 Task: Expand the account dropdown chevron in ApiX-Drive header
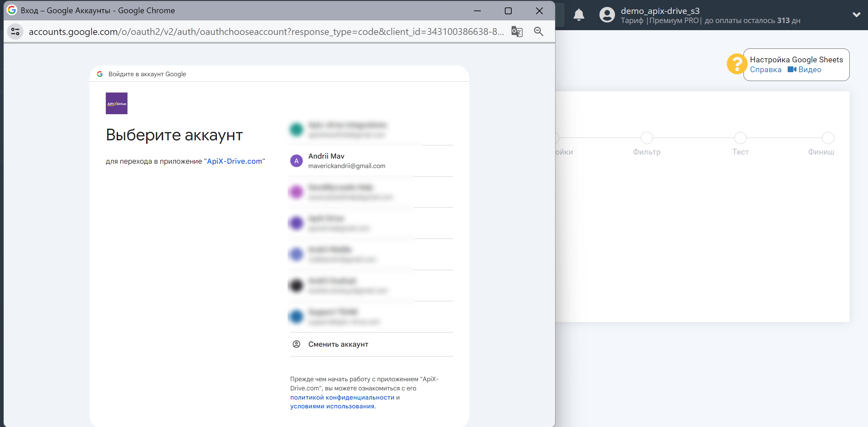point(856,15)
